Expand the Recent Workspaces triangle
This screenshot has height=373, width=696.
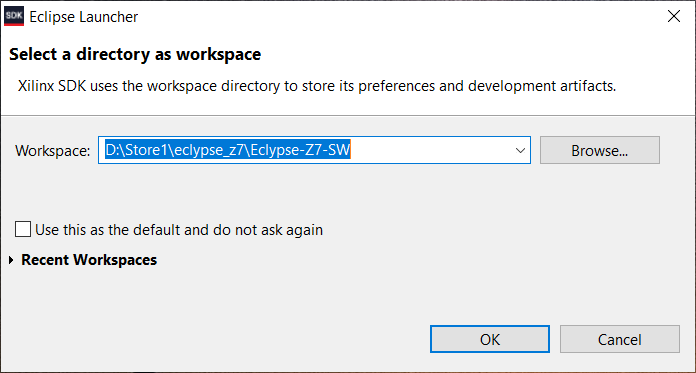(x=12, y=260)
